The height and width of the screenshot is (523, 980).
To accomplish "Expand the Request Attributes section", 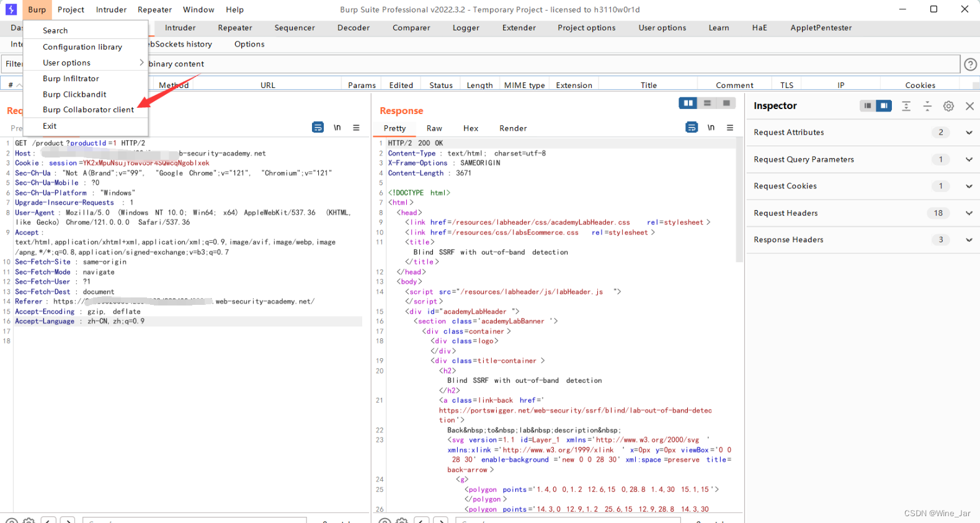I will pyautogui.click(x=969, y=133).
